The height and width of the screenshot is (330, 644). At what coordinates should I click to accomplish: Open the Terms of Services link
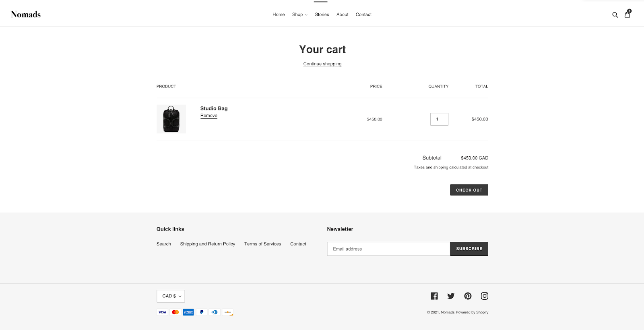[263, 244]
